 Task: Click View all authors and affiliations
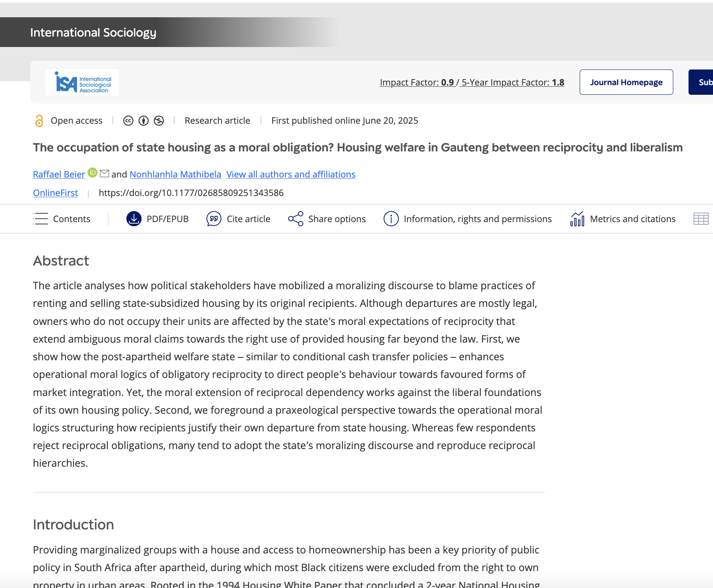pos(291,174)
